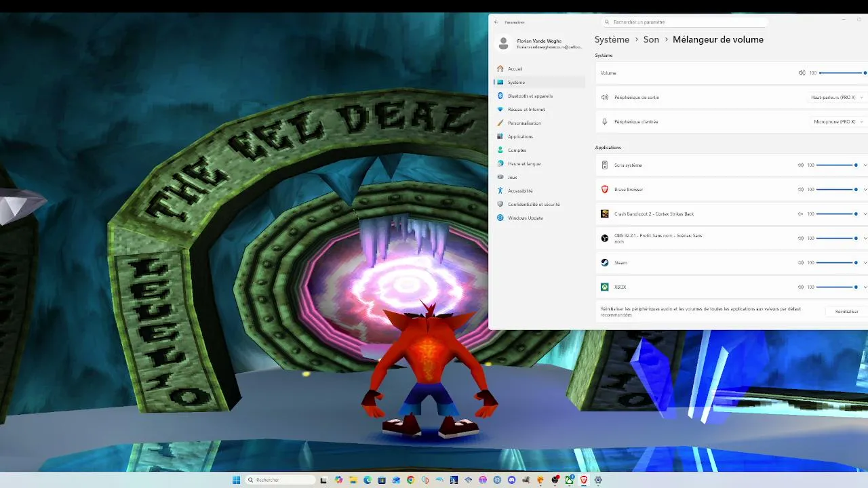Open Personnalisation settings
The width and height of the screenshot is (868, 488).
[x=540, y=123]
